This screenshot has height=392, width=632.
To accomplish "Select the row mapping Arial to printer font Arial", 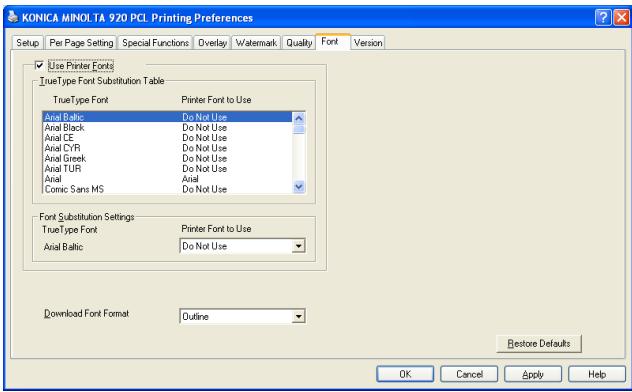I will tap(167, 179).
